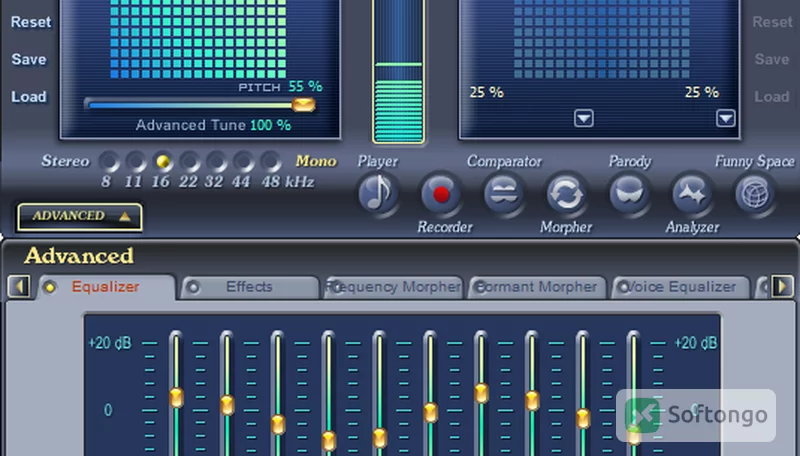Click the right Save button
800x456 pixels.
772,59
